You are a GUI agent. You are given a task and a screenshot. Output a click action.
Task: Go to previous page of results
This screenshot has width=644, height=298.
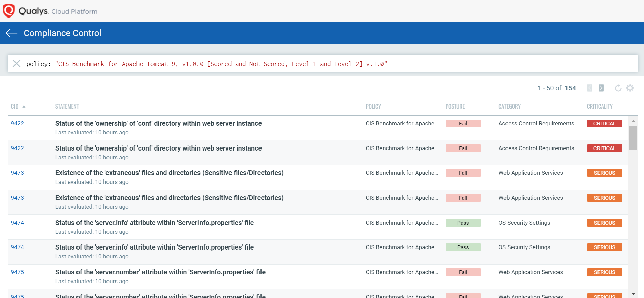589,88
